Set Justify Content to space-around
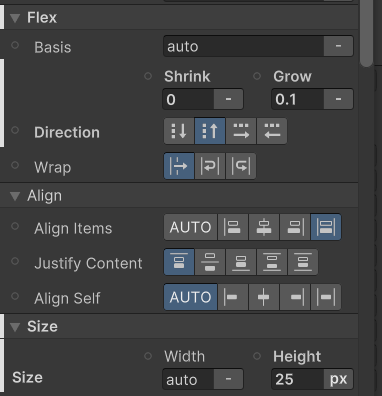Screen dimensions: 382x396 303,262
